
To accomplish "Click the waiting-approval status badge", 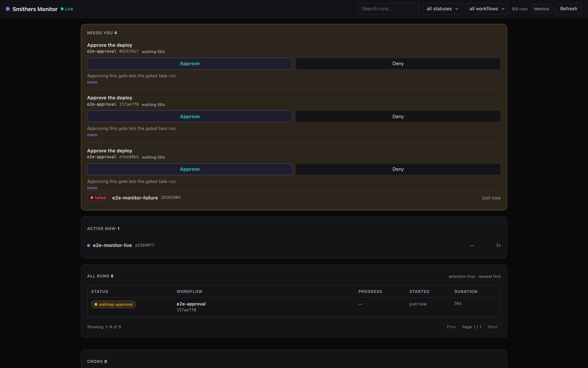I will point(114,305).
